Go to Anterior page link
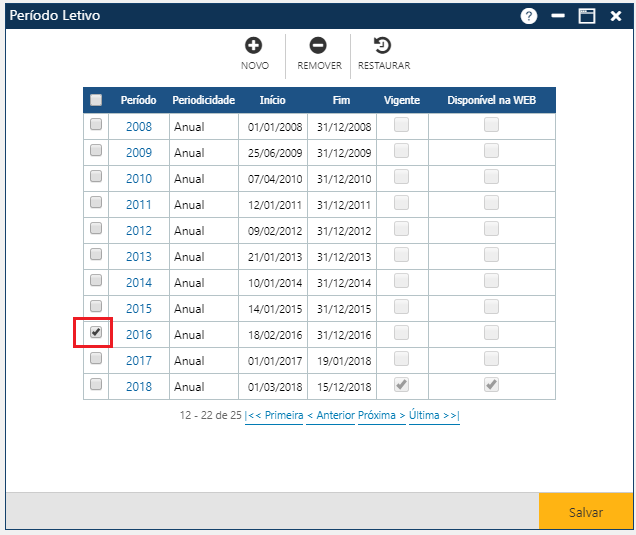Screen dimensions: 636x535 click(x=330, y=415)
